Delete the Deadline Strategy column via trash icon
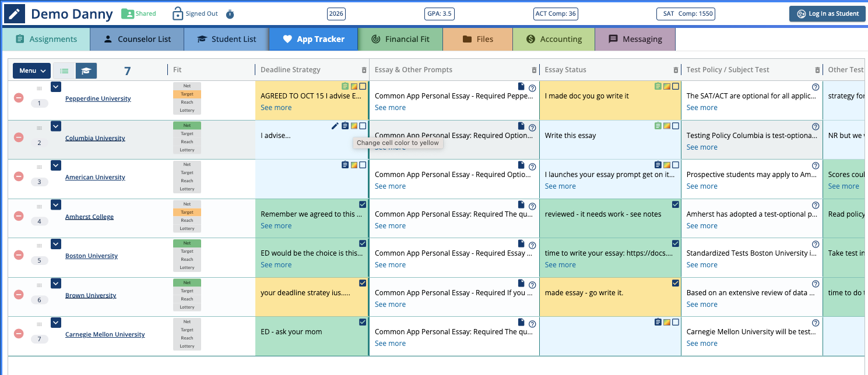This screenshot has height=375, width=868. pos(364,70)
